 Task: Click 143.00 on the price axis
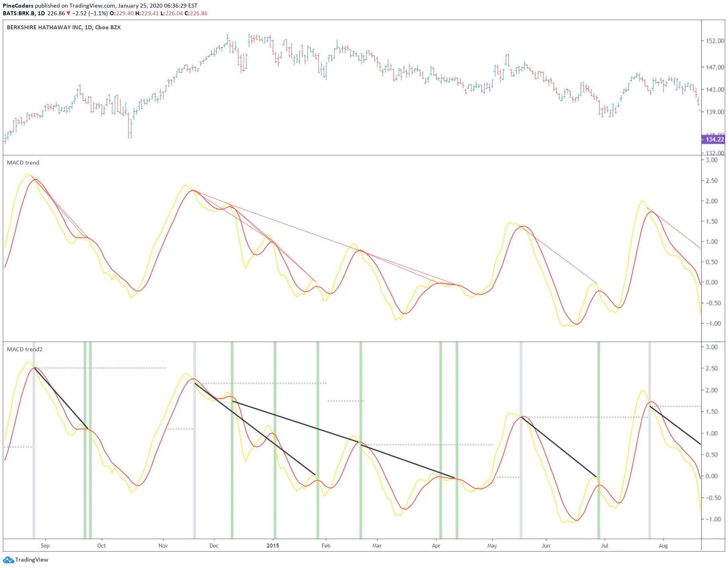tap(715, 90)
